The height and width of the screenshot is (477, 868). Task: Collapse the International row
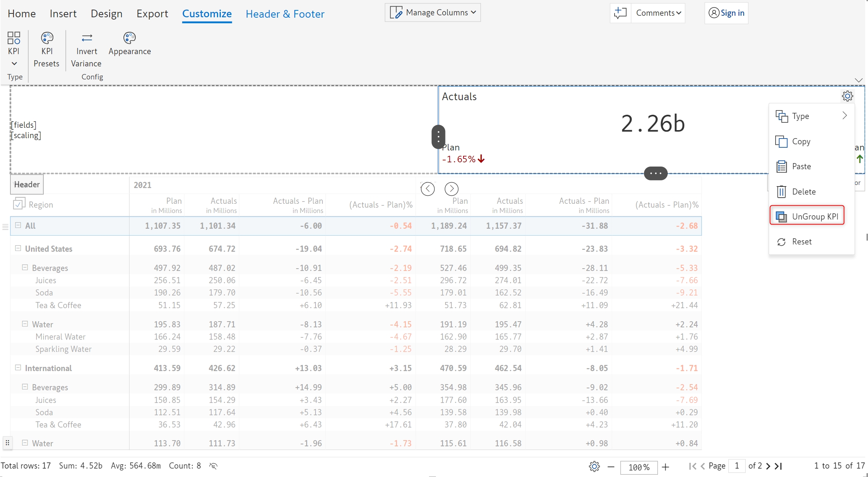[x=18, y=368]
